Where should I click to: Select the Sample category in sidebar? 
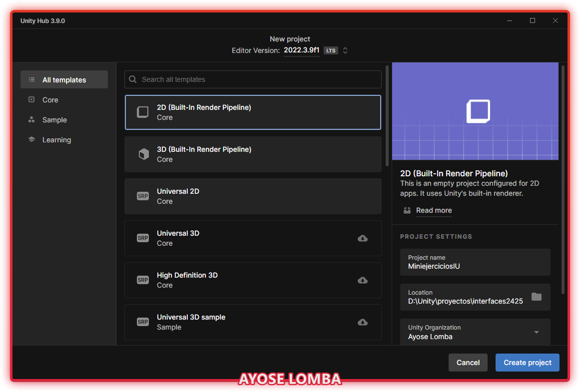pos(54,120)
